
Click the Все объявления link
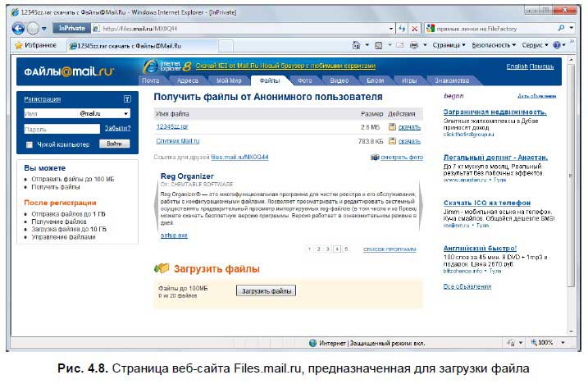pyautogui.click(x=467, y=286)
